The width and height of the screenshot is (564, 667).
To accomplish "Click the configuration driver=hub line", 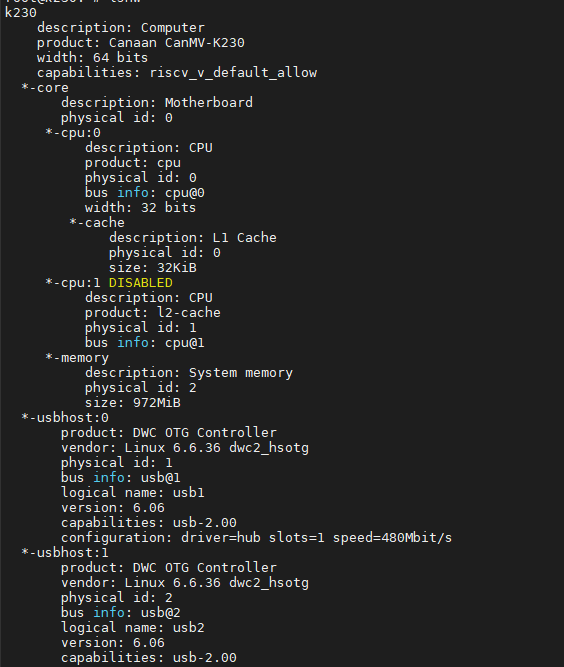I will pyautogui.click(x=256, y=538).
